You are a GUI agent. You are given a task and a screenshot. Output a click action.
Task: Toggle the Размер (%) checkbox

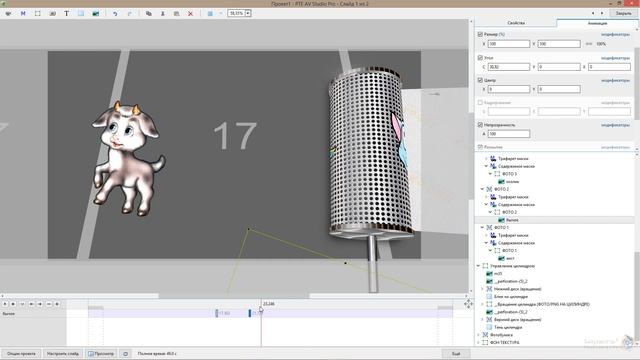pyautogui.click(x=480, y=34)
